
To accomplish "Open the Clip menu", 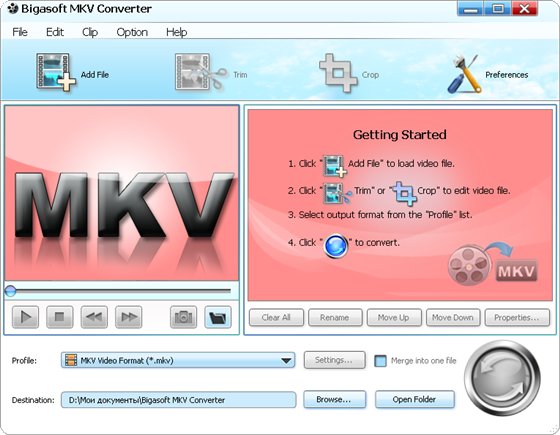I will click(x=90, y=32).
